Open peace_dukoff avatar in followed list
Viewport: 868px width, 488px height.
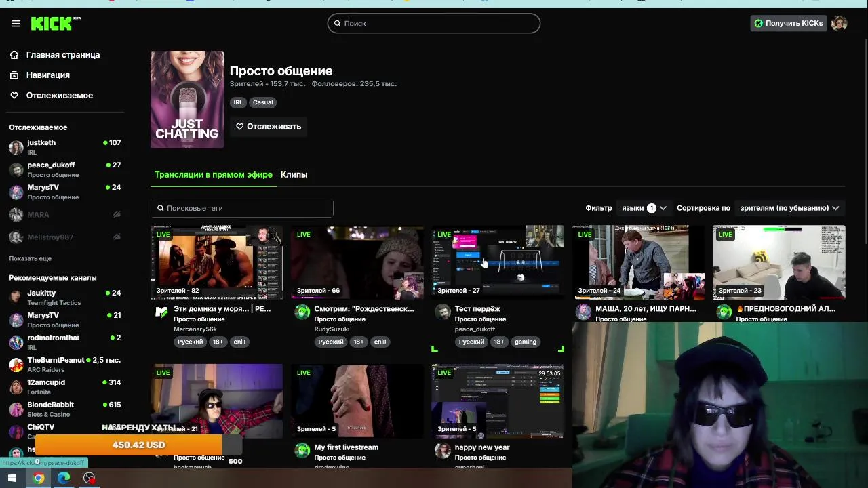click(16, 170)
